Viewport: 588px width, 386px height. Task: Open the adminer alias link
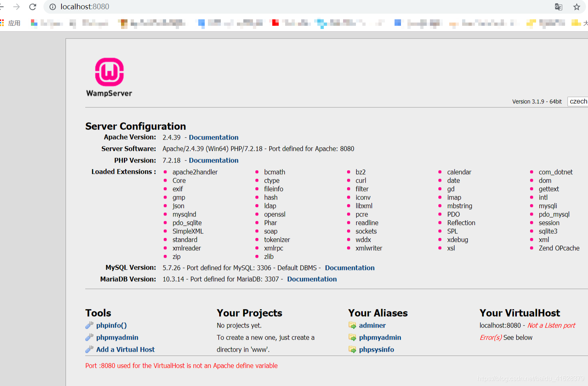[x=372, y=325]
